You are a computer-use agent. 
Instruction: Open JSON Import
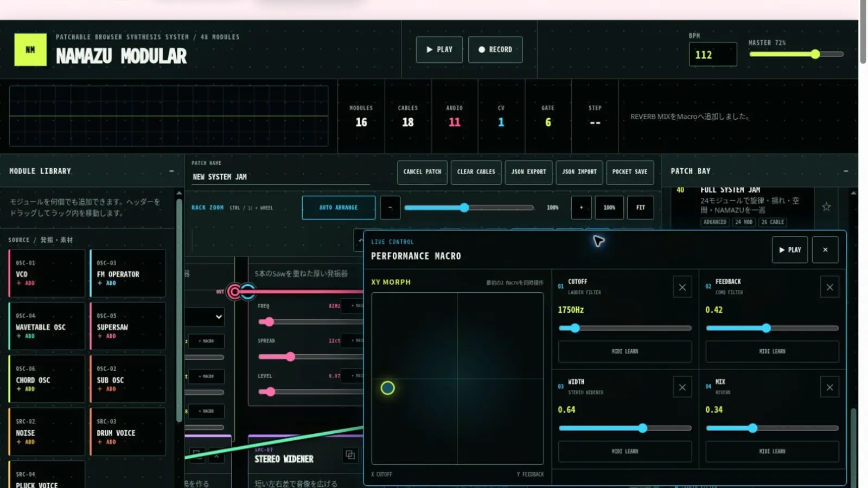tap(579, 172)
